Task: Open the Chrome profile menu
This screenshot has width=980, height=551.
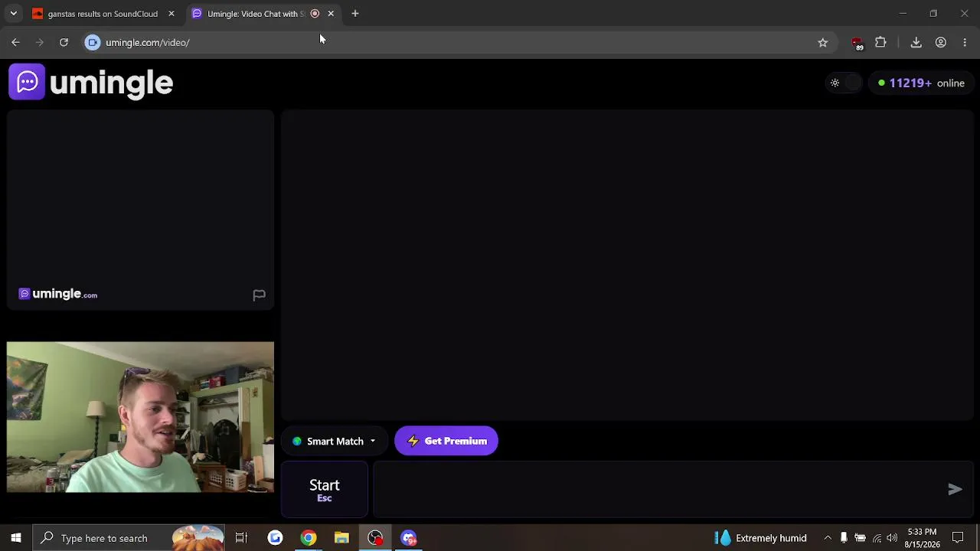Action: 941,43
